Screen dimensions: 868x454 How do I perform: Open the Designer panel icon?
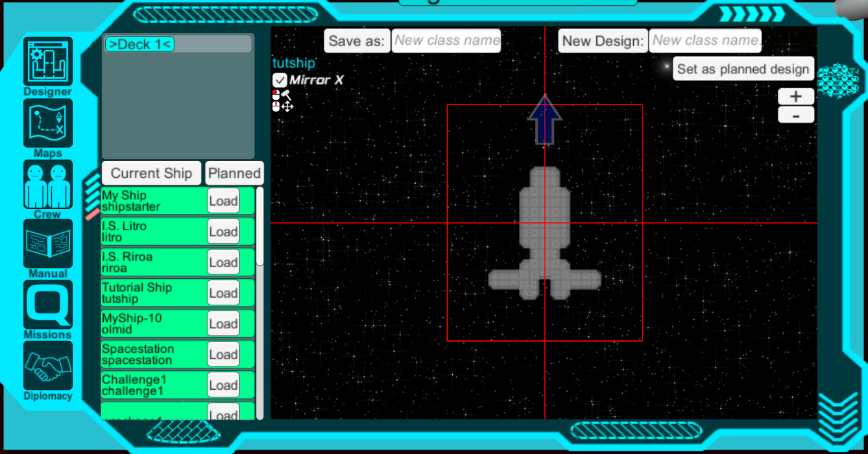(48, 61)
